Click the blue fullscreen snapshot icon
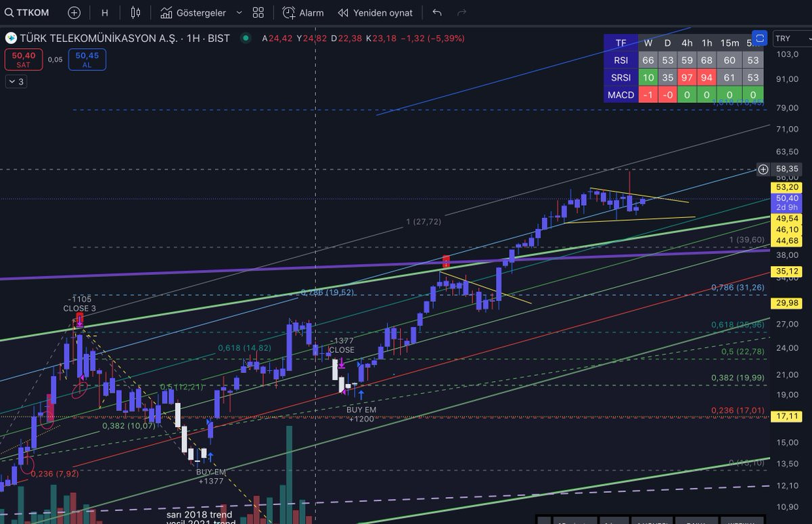Image resolution: width=812 pixels, height=524 pixels. (760, 38)
